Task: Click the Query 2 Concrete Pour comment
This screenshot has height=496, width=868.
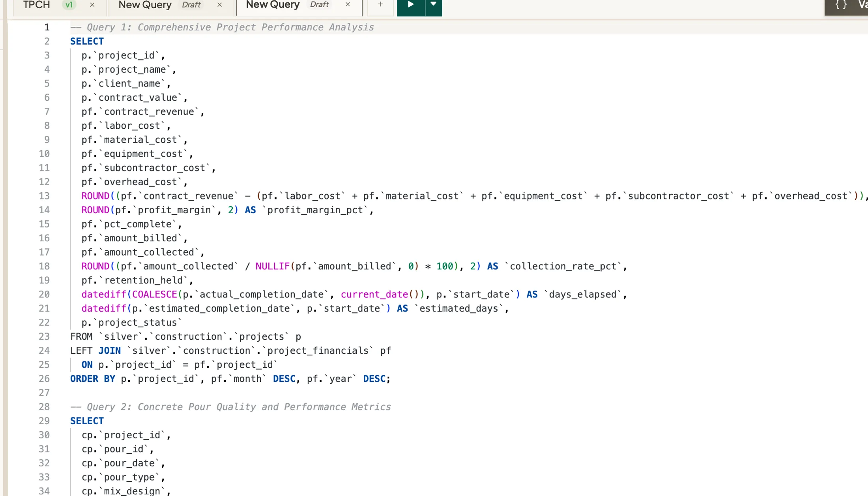Action: pyautogui.click(x=230, y=407)
